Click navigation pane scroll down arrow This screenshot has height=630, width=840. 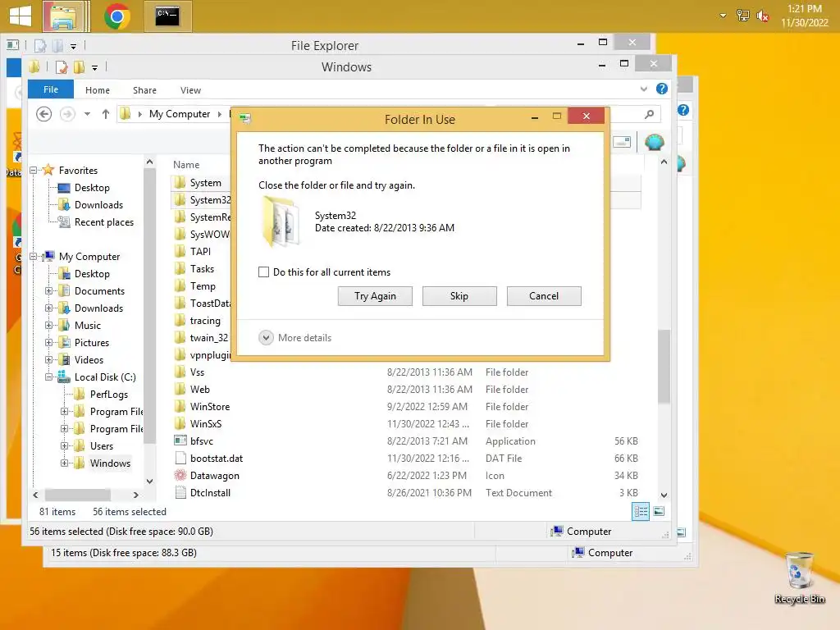[x=149, y=481]
